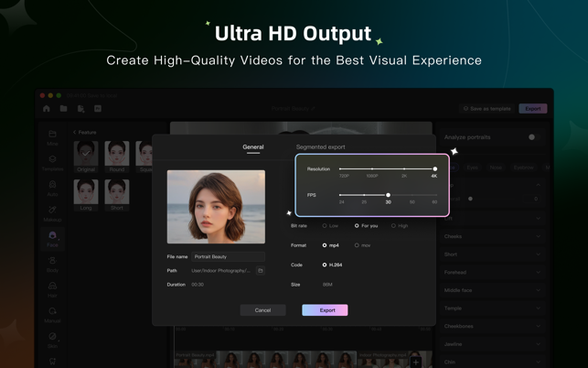Select the Portrait Beauty.mp4 clip on timeline
Viewport: 588px width, 368px height.
coord(265,359)
